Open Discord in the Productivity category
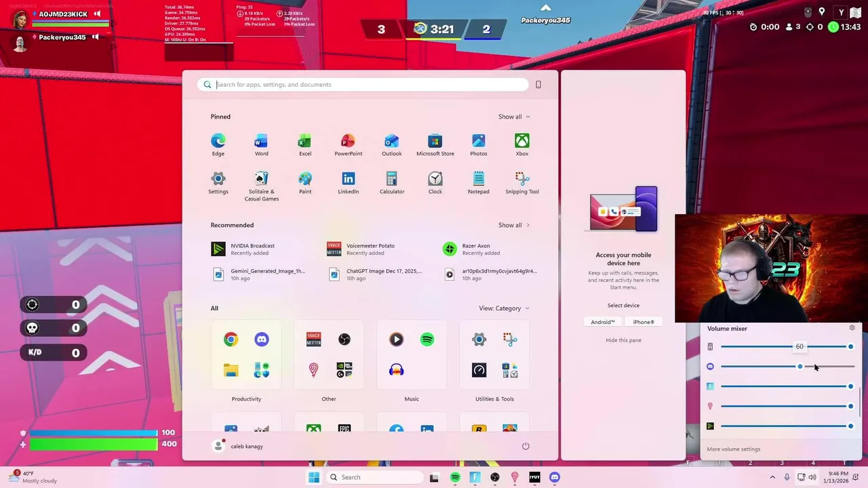868x488 pixels. [261, 340]
